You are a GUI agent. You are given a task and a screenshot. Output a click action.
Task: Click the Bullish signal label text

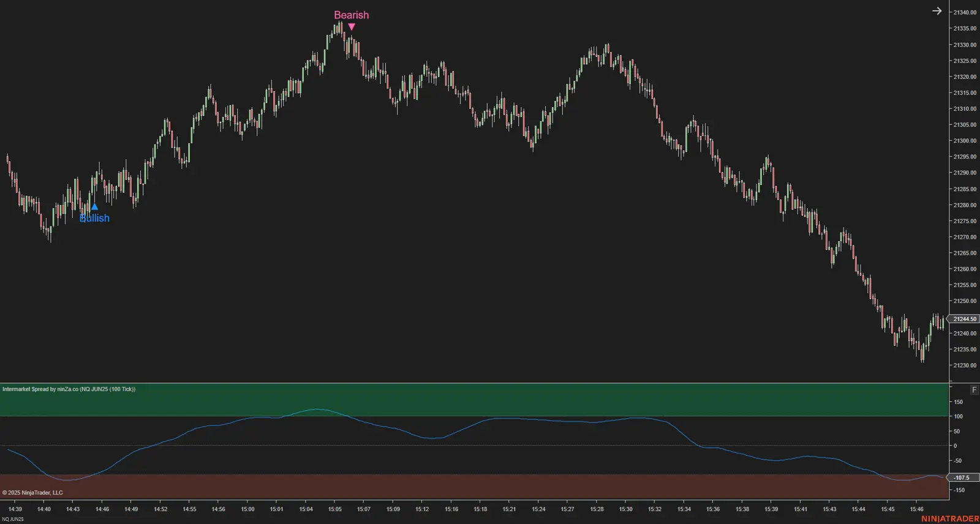click(94, 218)
